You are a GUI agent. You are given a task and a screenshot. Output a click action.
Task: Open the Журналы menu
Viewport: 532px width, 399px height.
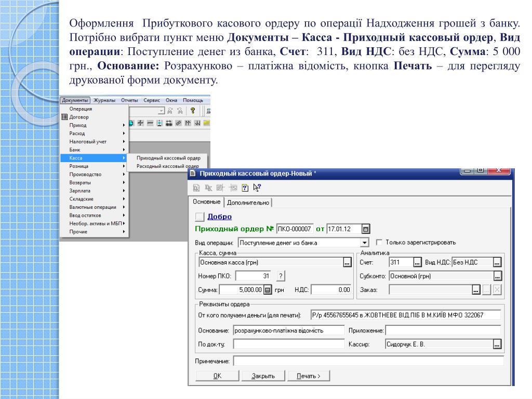coord(104,100)
